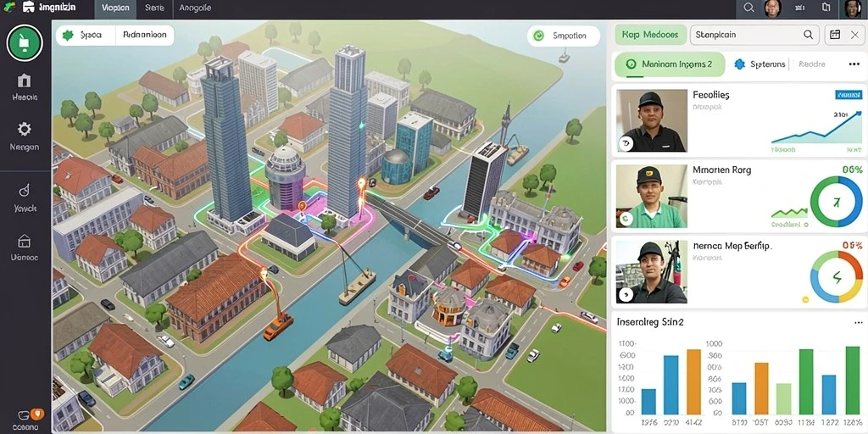Switch to the Sterte top tab
Image resolution: width=868 pixels, height=434 pixels.
click(154, 8)
